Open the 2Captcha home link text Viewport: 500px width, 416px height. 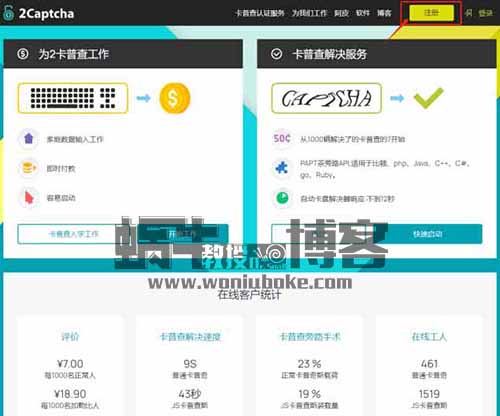46,13
